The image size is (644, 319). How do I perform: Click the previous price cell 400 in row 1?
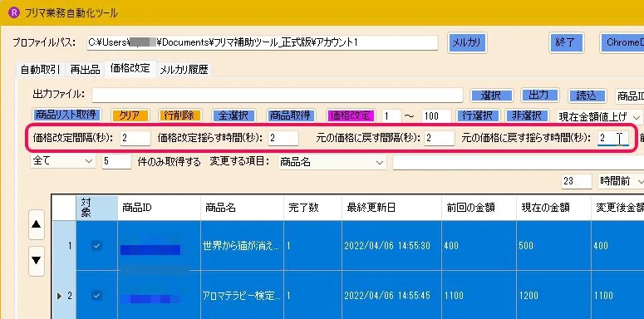click(479, 246)
